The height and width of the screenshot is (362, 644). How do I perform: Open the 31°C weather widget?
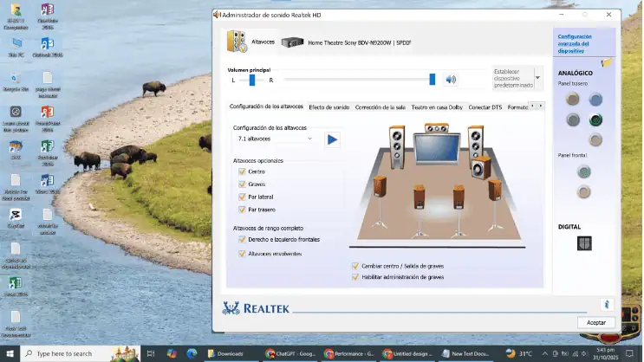tap(518, 353)
